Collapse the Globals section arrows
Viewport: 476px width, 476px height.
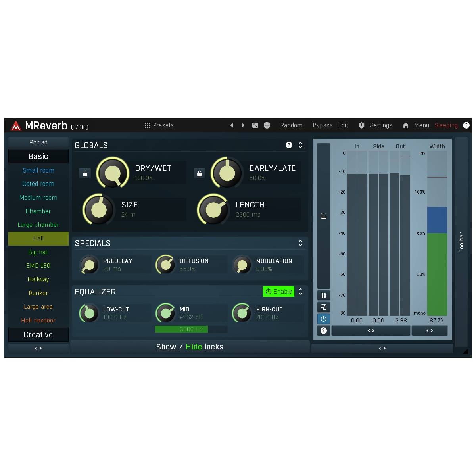301,145
